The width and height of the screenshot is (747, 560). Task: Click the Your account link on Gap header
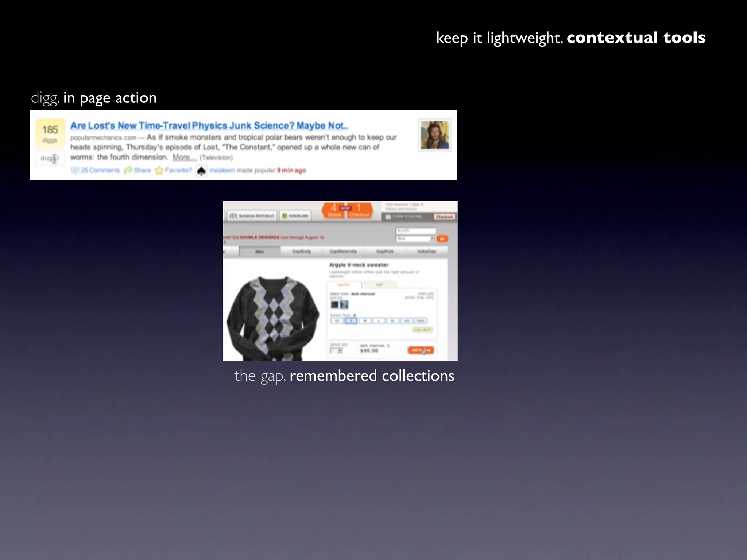click(x=396, y=205)
